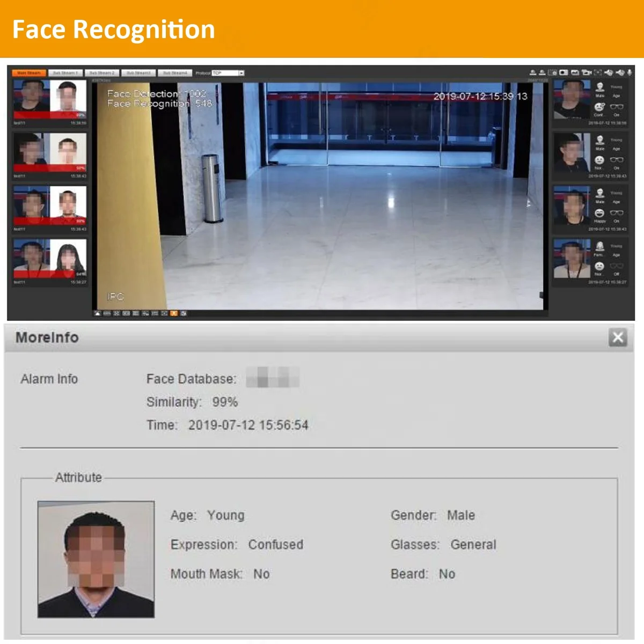The width and height of the screenshot is (644, 644).
Task: Select the captured face labeled Happy
Action: pos(572,206)
